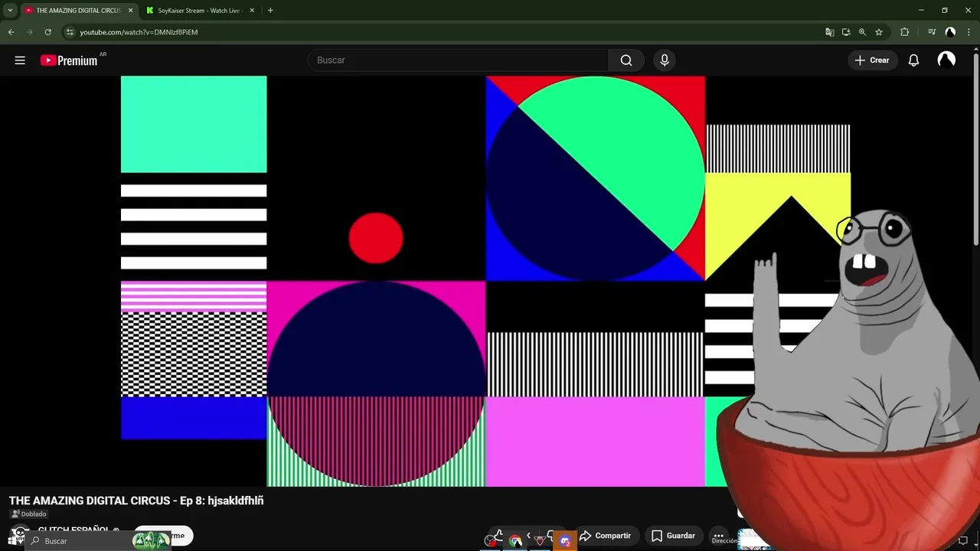Focus the Buscar search field on YouTube
Image resolution: width=980 pixels, height=551 pixels.
(458, 60)
